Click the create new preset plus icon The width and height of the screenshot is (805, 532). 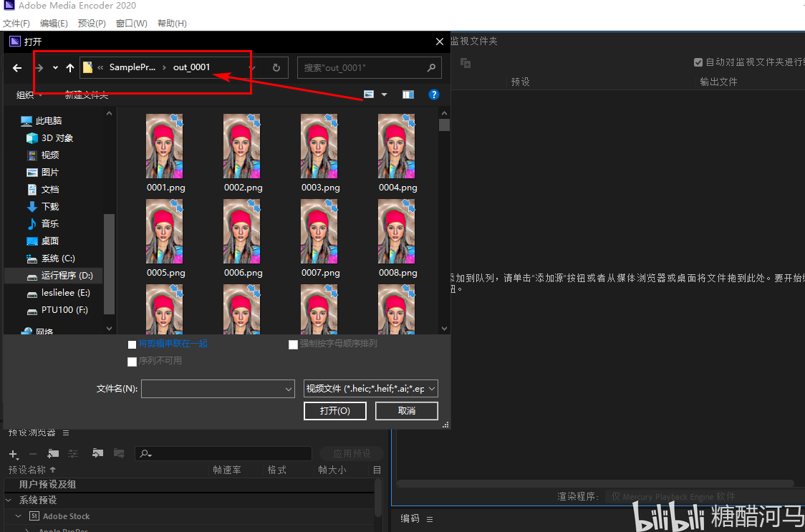(14, 454)
